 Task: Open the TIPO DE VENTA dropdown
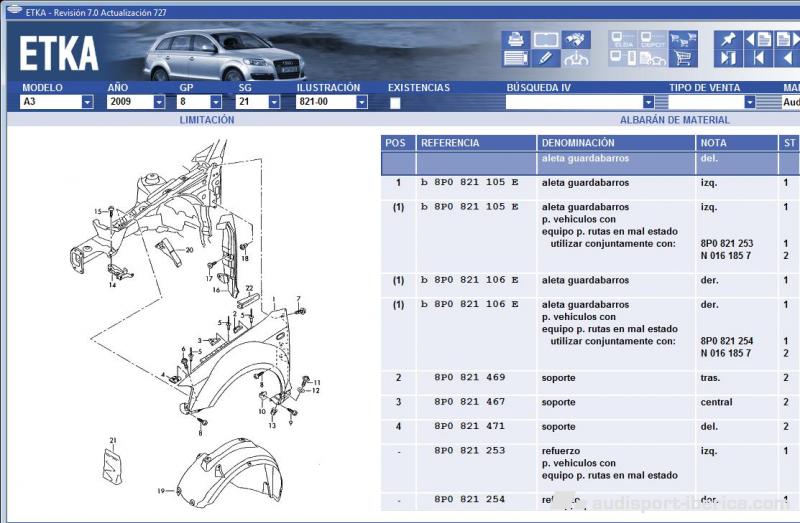(x=749, y=102)
